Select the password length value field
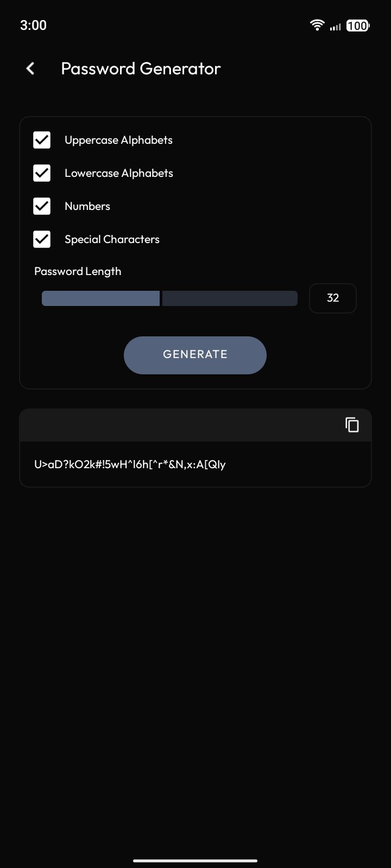This screenshot has width=391, height=868. click(x=333, y=298)
